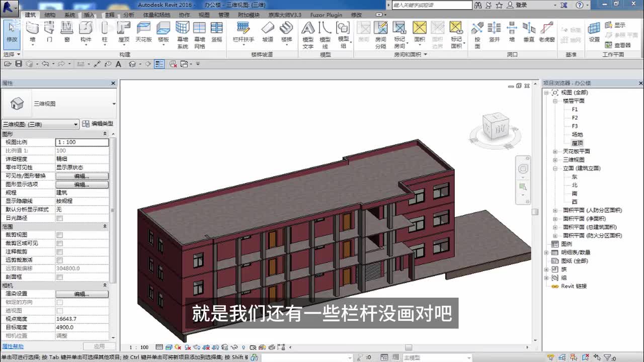Screen dimensions: 644x362
Task: Switch to the Fuzor Plugin ribbon tab
Action: pyautogui.click(x=327, y=15)
